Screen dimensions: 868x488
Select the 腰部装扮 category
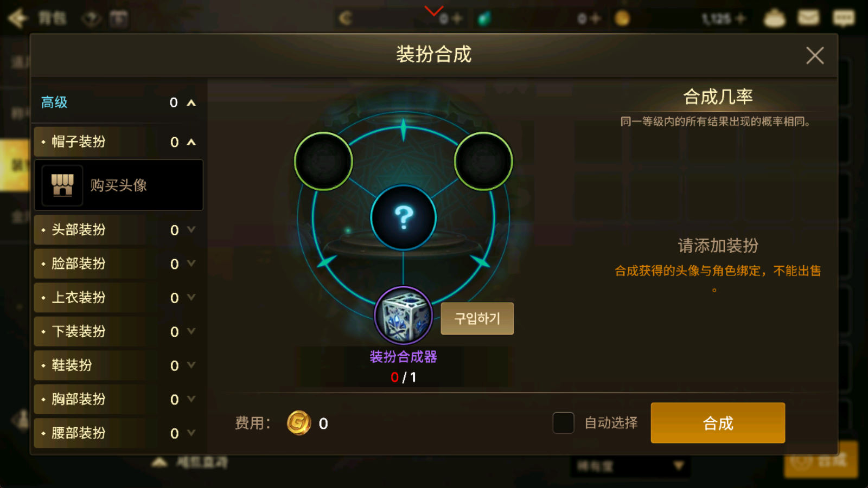(x=118, y=433)
